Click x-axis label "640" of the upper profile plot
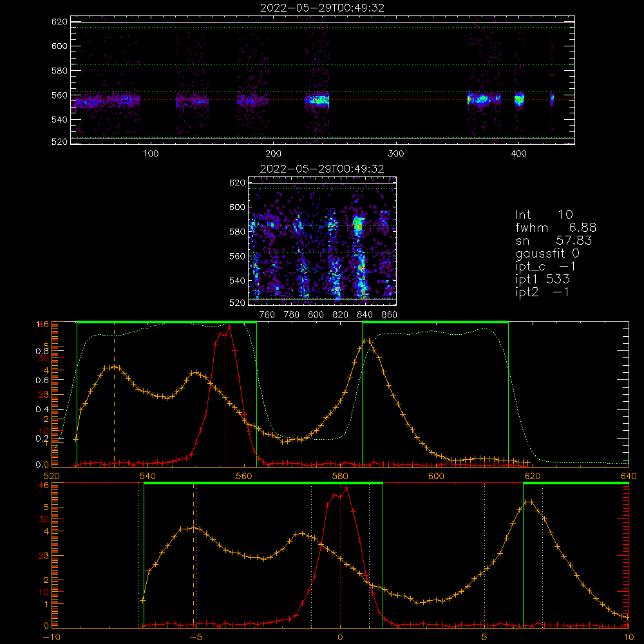644x644 pixels. (629, 476)
